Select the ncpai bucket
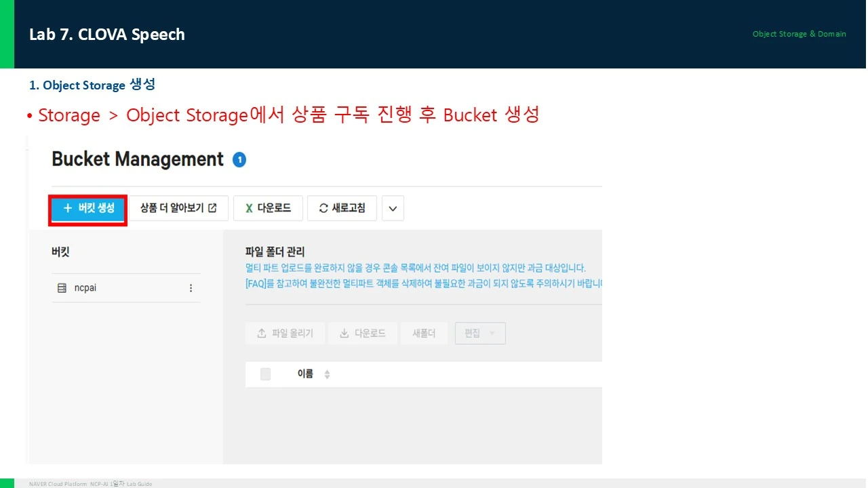The image size is (868, 488). pyautogui.click(x=126, y=288)
